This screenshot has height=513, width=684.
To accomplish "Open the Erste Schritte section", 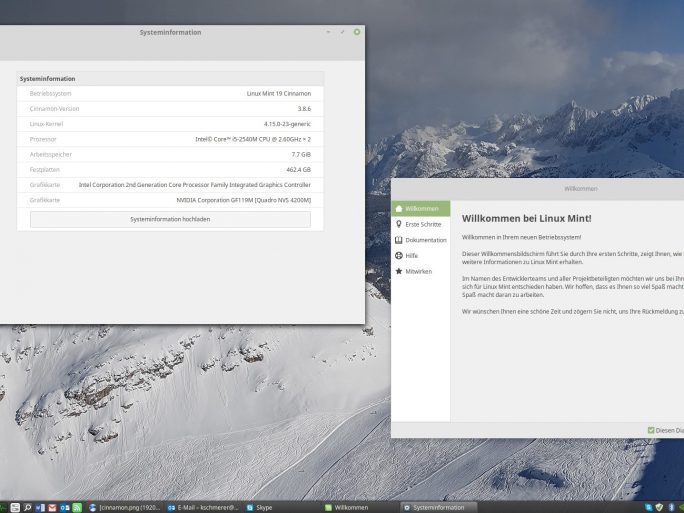I will (x=421, y=224).
